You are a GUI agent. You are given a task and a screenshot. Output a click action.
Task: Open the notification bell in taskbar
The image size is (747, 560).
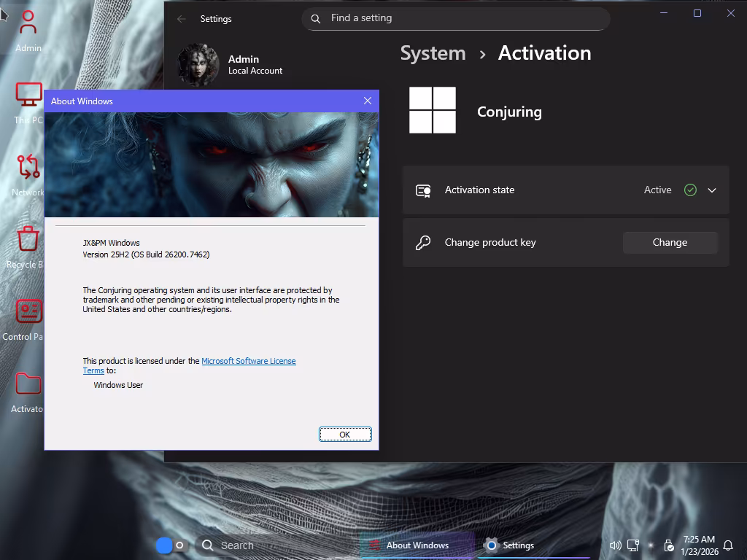click(727, 545)
